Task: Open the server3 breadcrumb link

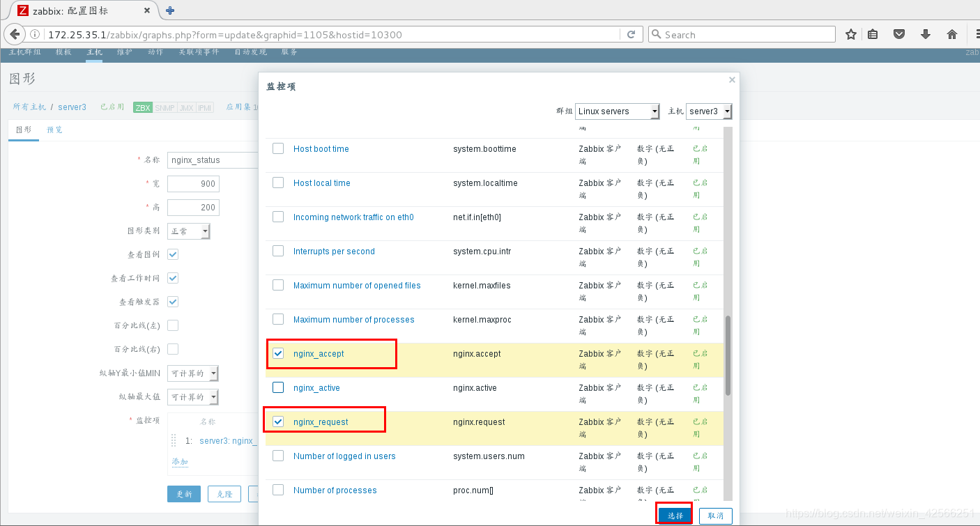Action: pyautogui.click(x=72, y=107)
